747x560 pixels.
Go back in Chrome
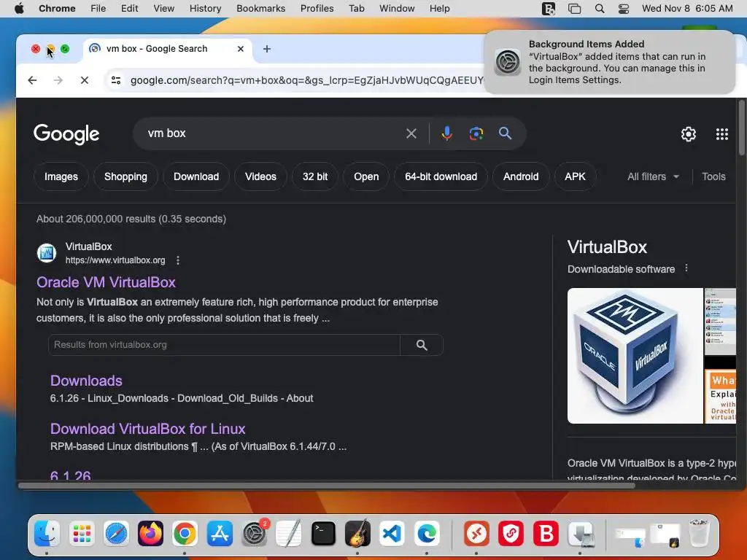[x=32, y=80]
